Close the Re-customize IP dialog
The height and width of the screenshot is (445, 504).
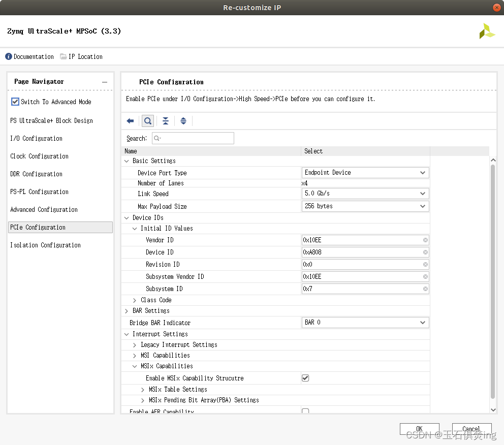point(496,8)
